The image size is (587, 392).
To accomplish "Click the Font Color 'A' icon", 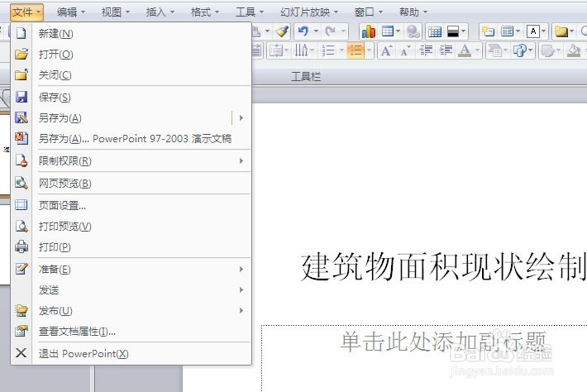I will (x=465, y=50).
